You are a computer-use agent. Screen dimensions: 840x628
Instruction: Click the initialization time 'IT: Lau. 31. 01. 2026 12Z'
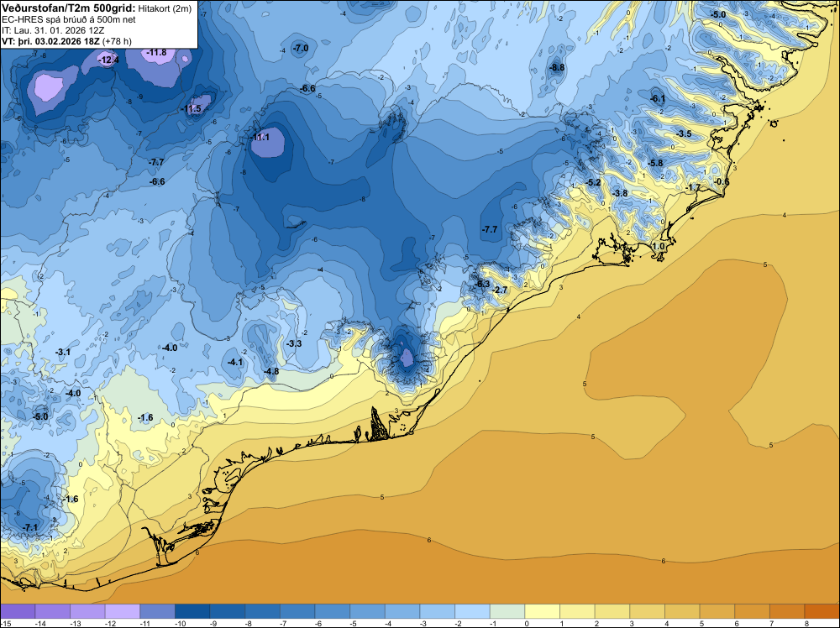tap(52, 30)
